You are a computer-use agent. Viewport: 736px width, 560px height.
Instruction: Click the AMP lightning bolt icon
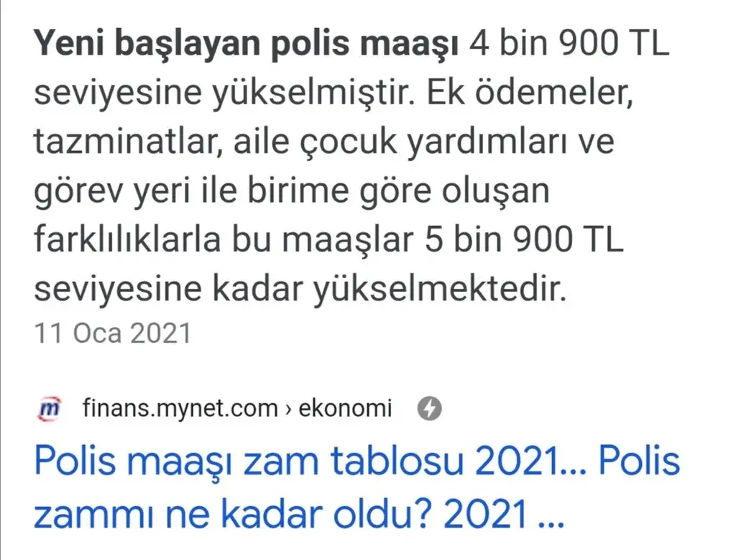point(429,409)
